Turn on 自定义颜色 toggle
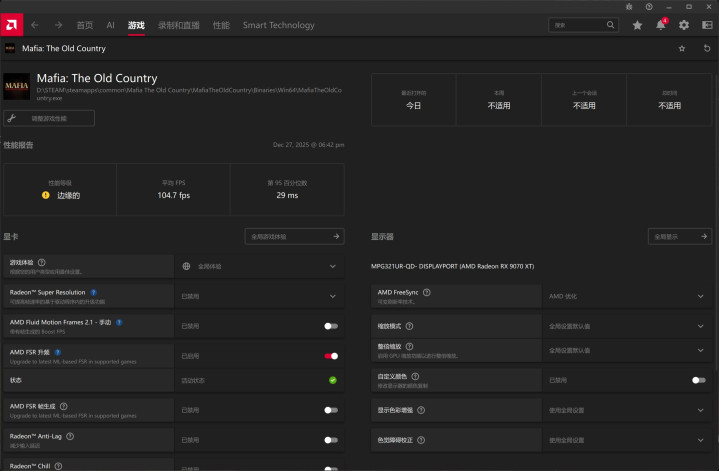The width and height of the screenshot is (719, 471). coord(698,380)
